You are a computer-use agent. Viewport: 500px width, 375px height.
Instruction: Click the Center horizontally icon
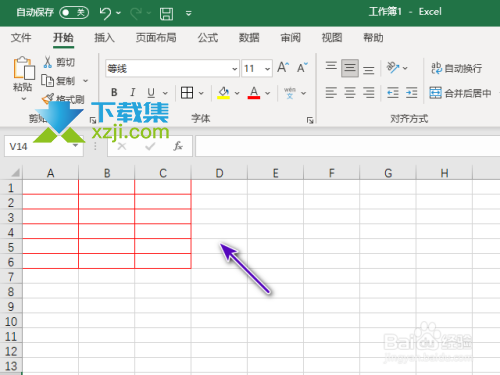pos(350,92)
